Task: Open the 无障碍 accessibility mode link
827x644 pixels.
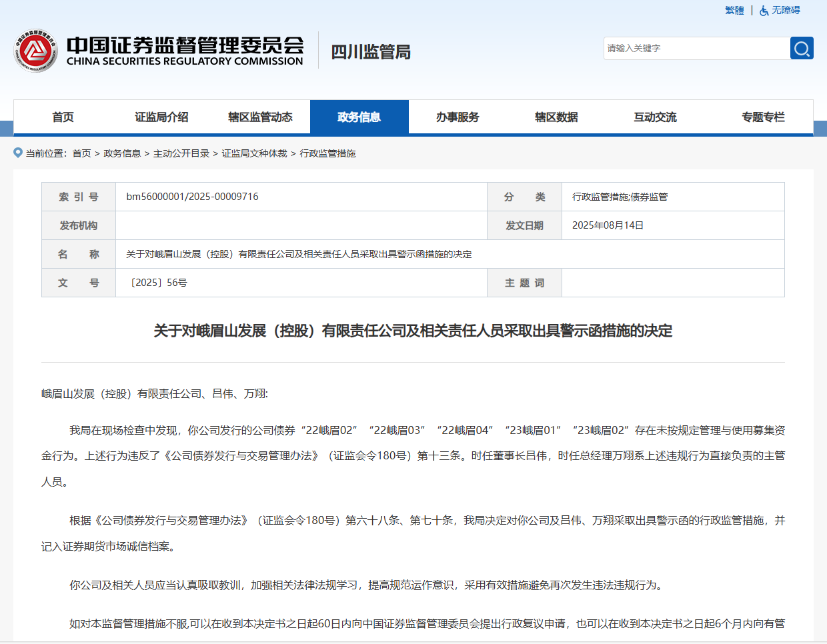Action: pos(786,11)
